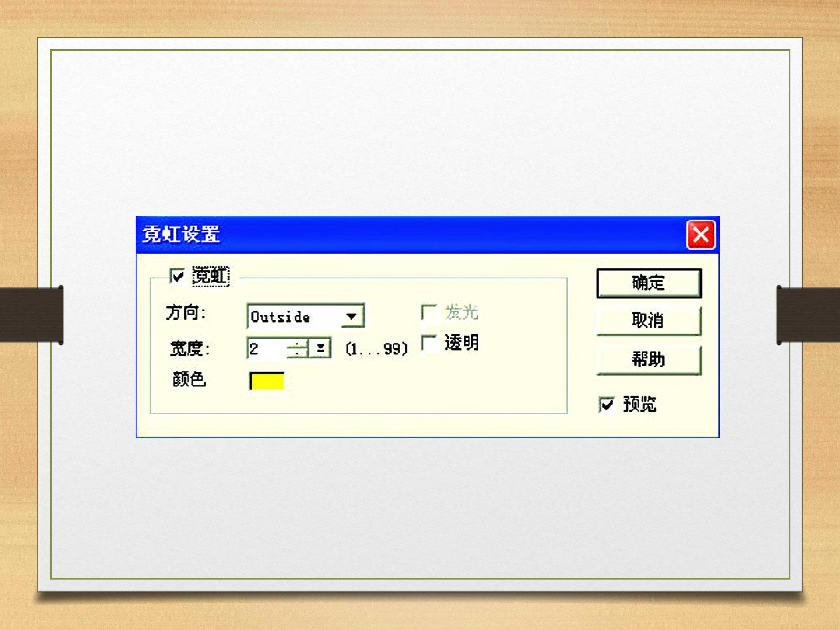Click the 宽度 spinner arrows
840x630 pixels.
tap(298, 348)
